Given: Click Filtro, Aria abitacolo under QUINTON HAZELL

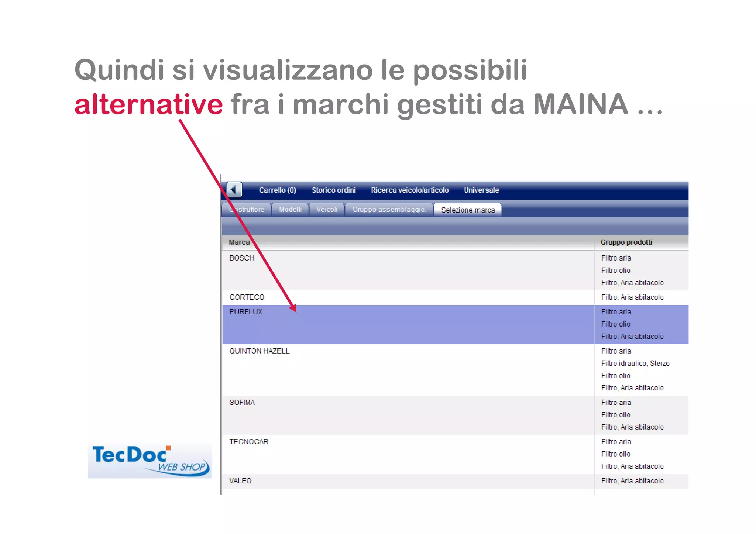Looking at the screenshot, I should [x=632, y=388].
